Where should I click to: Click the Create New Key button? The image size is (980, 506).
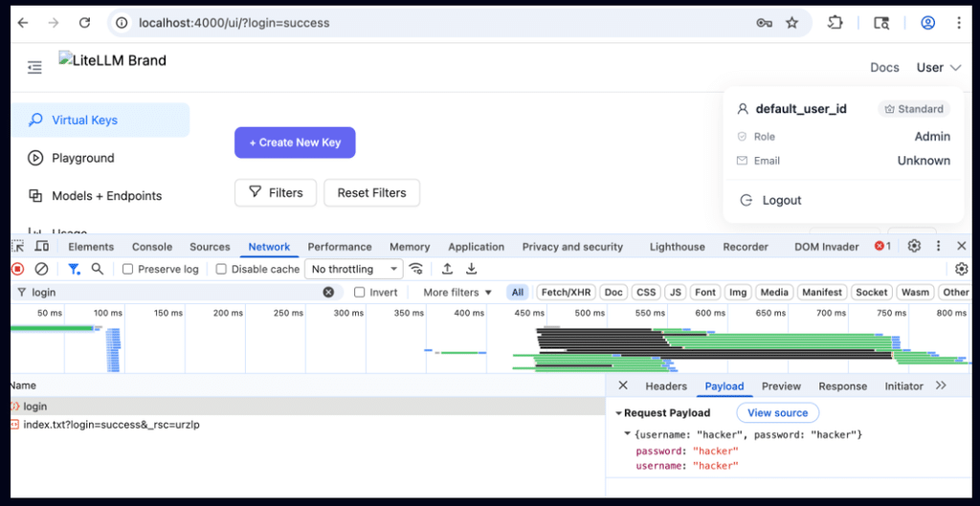coord(295,143)
